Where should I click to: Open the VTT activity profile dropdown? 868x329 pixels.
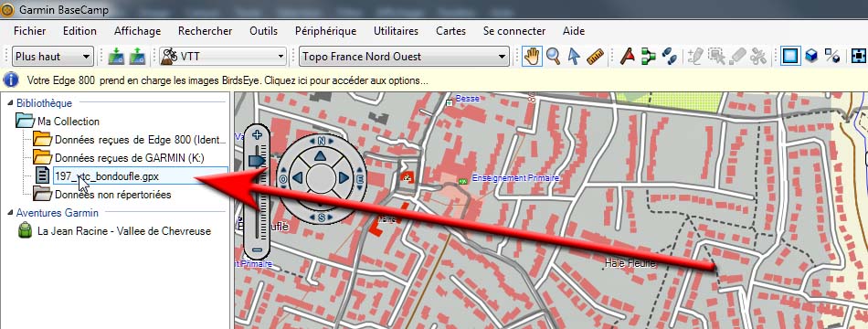[223, 57]
